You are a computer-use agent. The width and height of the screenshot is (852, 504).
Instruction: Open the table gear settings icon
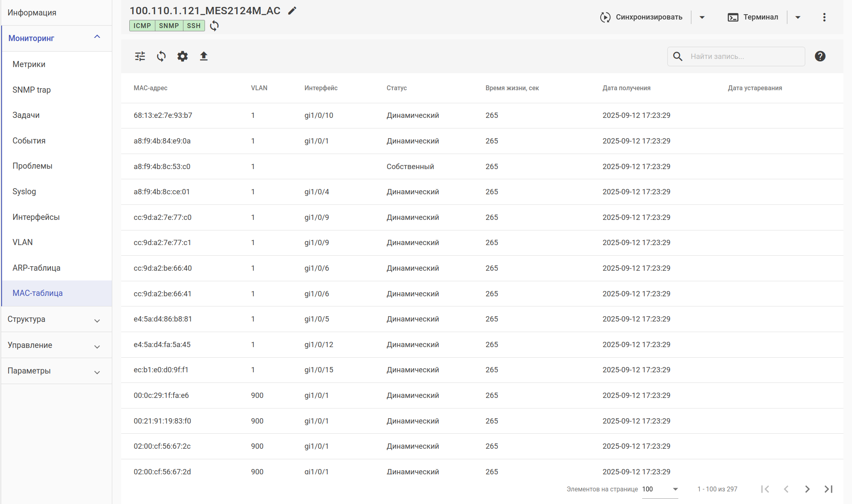tap(183, 56)
